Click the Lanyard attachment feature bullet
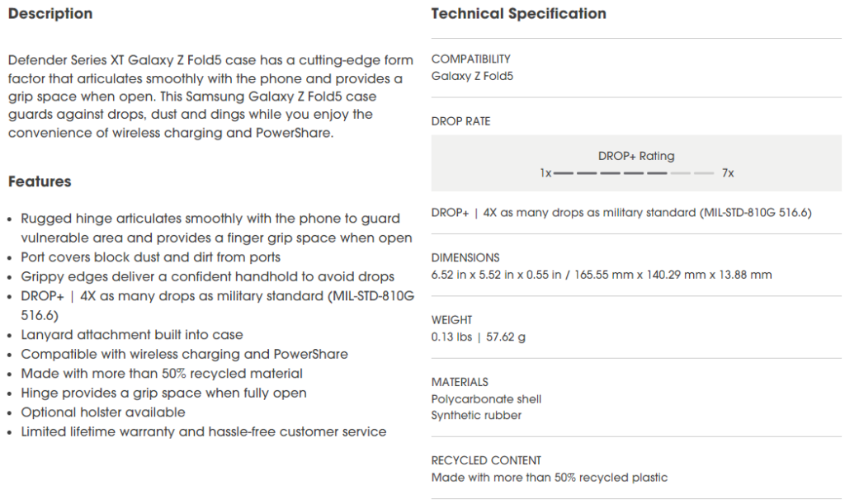 pos(132,335)
